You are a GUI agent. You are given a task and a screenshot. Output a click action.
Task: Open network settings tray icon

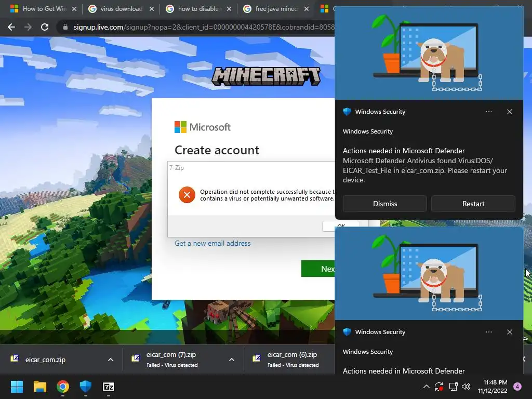[x=453, y=387]
